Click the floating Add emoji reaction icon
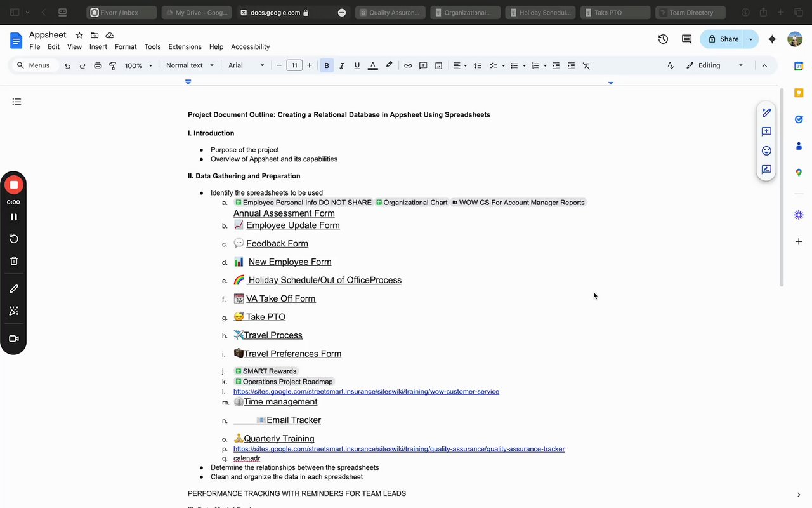 pyautogui.click(x=766, y=150)
